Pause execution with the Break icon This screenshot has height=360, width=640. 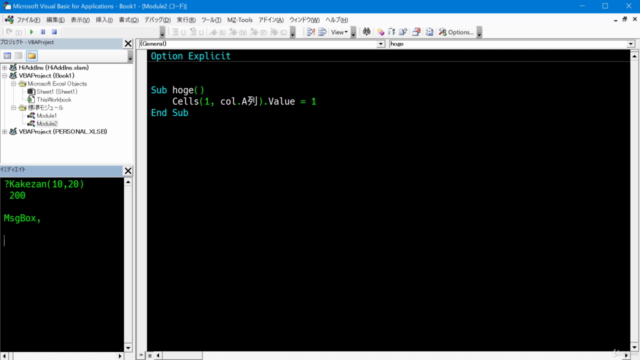click(43, 32)
